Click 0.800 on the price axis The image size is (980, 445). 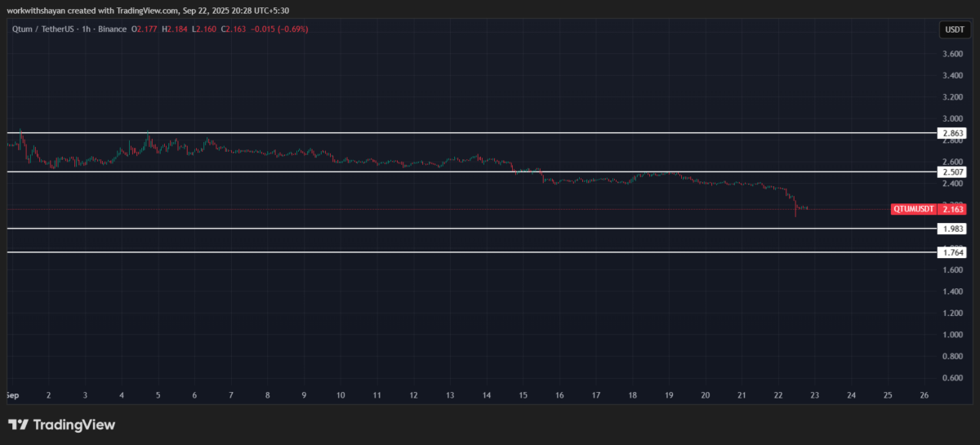[952, 356]
